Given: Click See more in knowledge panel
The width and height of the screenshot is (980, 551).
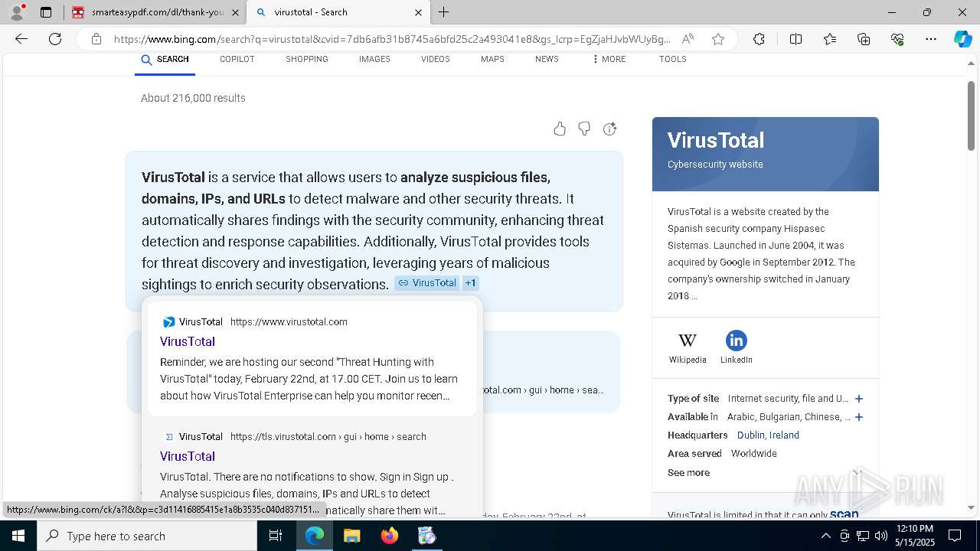Looking at the screenshot, I should (x=688, y=473).
